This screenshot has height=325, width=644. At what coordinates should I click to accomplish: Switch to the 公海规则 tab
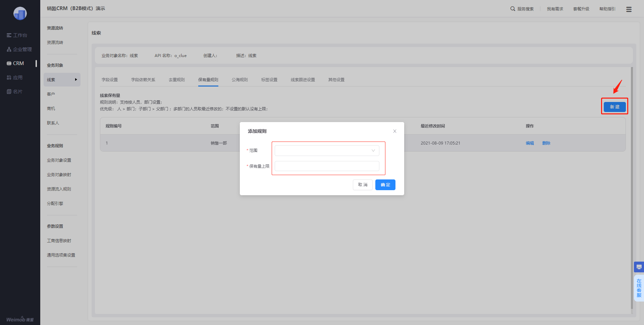click(240, 80)
